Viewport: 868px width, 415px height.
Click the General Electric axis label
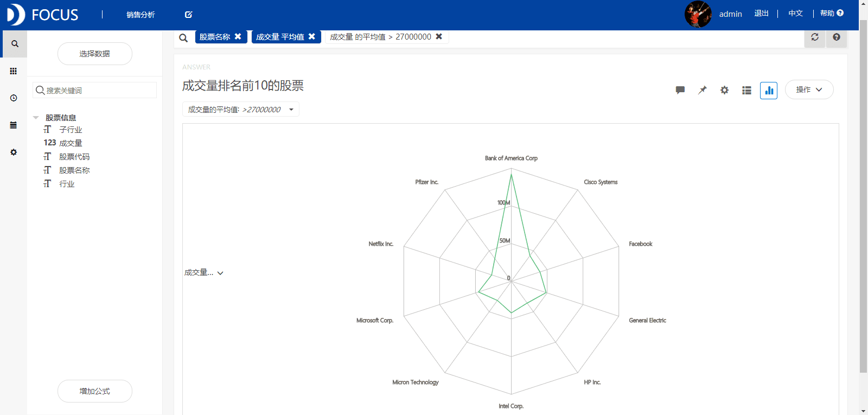[x=647, y=321]
